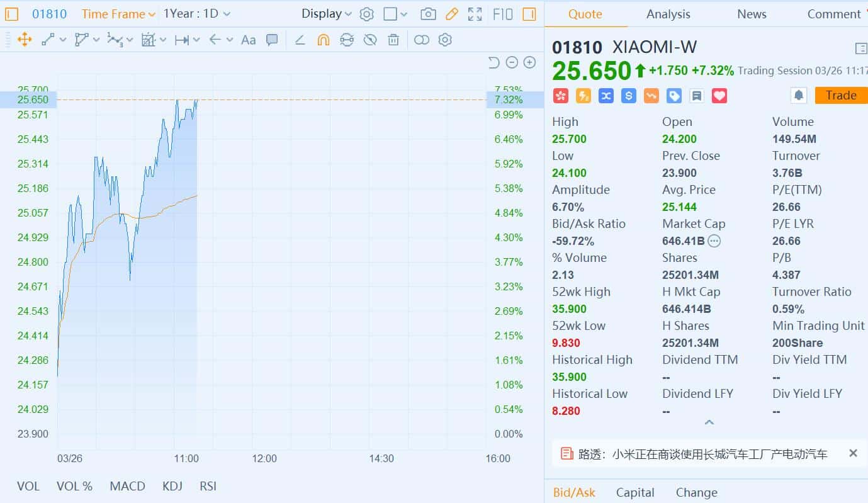Zoom in chart with plus icon
Image resolution: width=868 pixels, height=503 pixels.
530,62
